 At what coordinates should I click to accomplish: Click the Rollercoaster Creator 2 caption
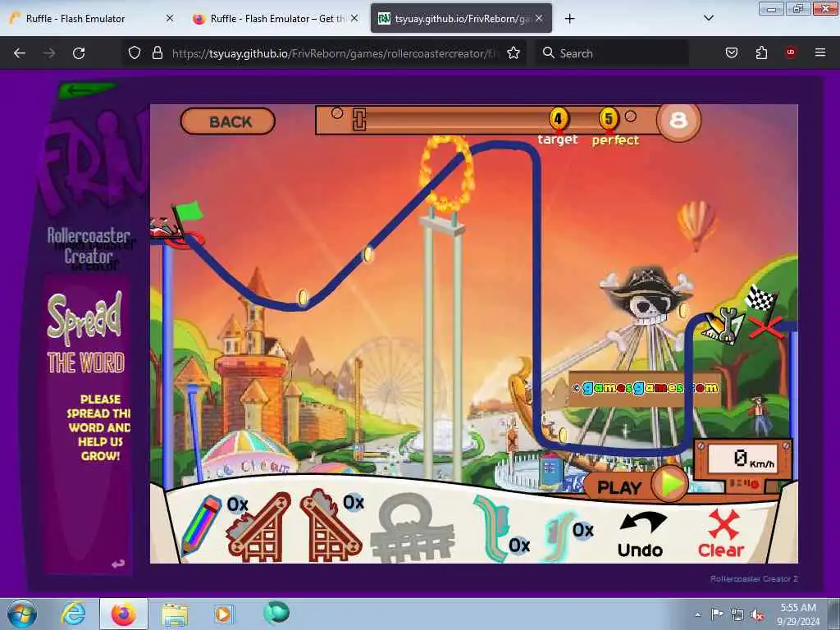pyautogui.click(x=754, y=578)
